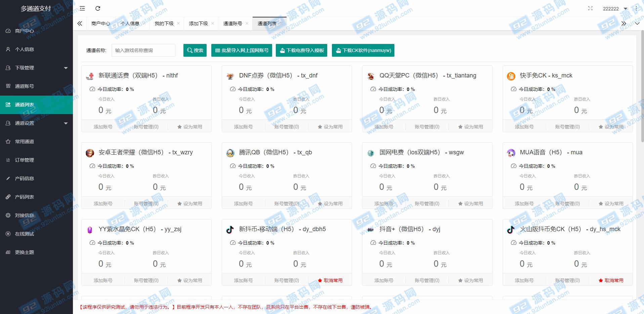Add account to 新联通话费 channel

tap(103, 127)
